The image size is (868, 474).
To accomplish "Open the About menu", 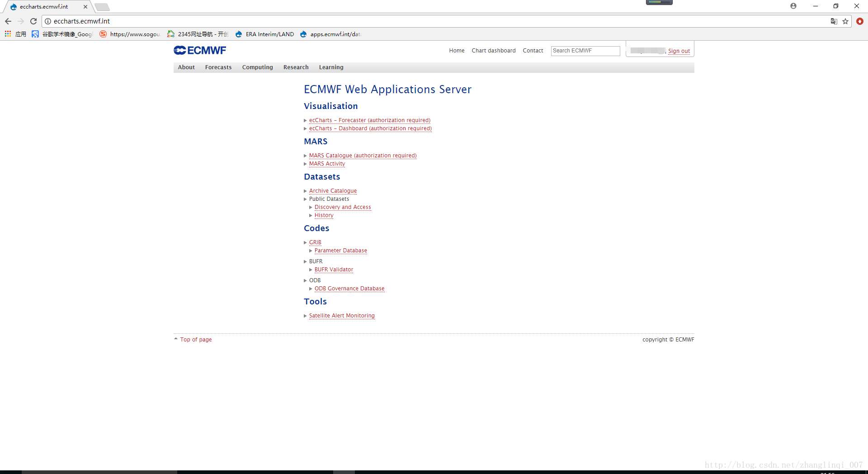I will [186, 67].
